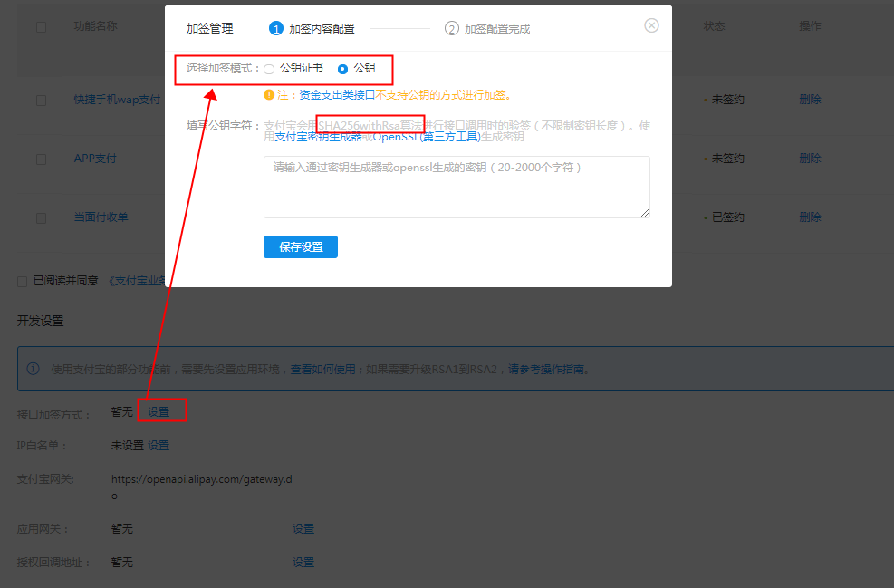Screen dimensions: 894x588
Task: Open the 查看如何使用 link
Action: tap(322, 369)
